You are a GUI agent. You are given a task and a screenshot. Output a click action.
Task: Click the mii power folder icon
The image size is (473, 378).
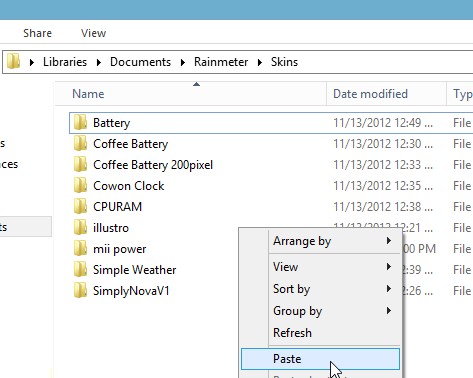[80, 248]
